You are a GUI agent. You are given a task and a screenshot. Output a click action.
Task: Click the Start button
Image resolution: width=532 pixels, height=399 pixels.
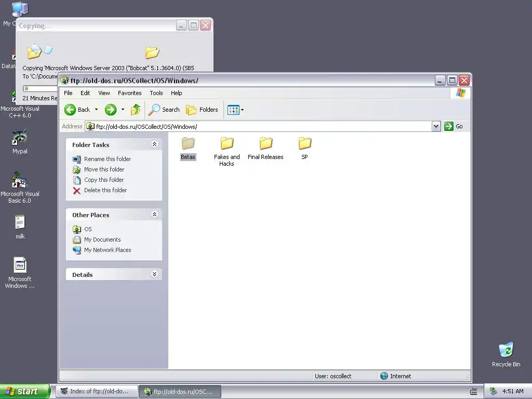tap(25, 391)
